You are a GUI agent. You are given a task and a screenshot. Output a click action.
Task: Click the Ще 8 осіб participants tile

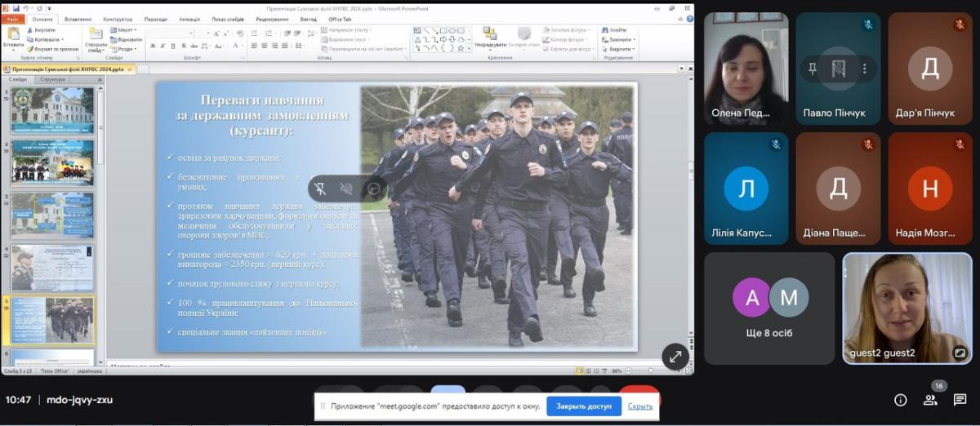pyautogui.click(x=769, y=308)
